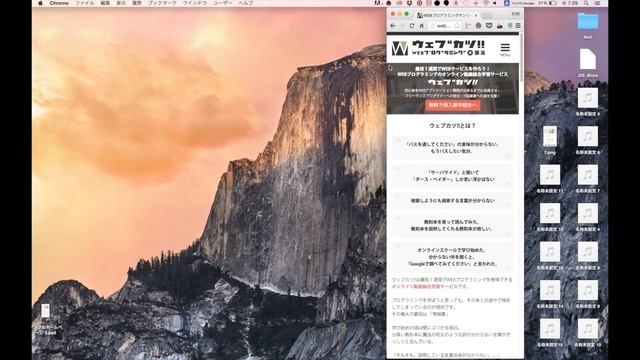Select audio file 名称未設定 15

click(x=550, y=332)
